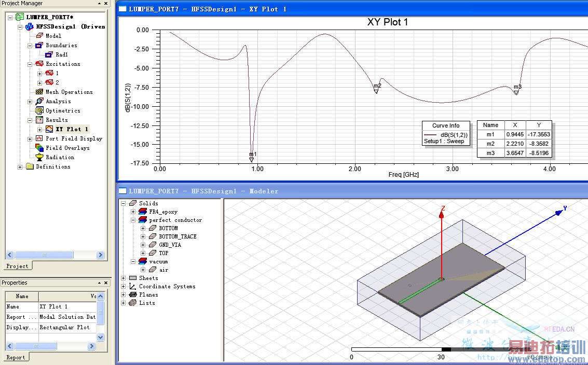The image size is (588, 365).
Task: Select the FR4_epoxy material icon
Action: 143,212
